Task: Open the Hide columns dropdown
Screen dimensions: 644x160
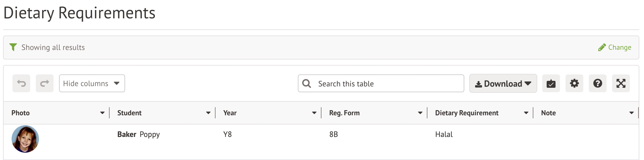Action: pos(92,83)
